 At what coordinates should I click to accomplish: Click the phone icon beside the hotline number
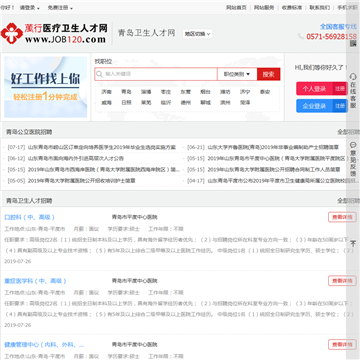pyautogui.click(x=301, y=37)
